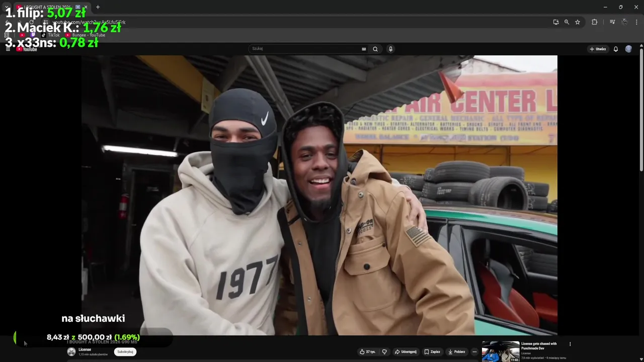644x362 pixels.
Task: Open the zoom magnifier icon in address bar
Action: point(567,22)
